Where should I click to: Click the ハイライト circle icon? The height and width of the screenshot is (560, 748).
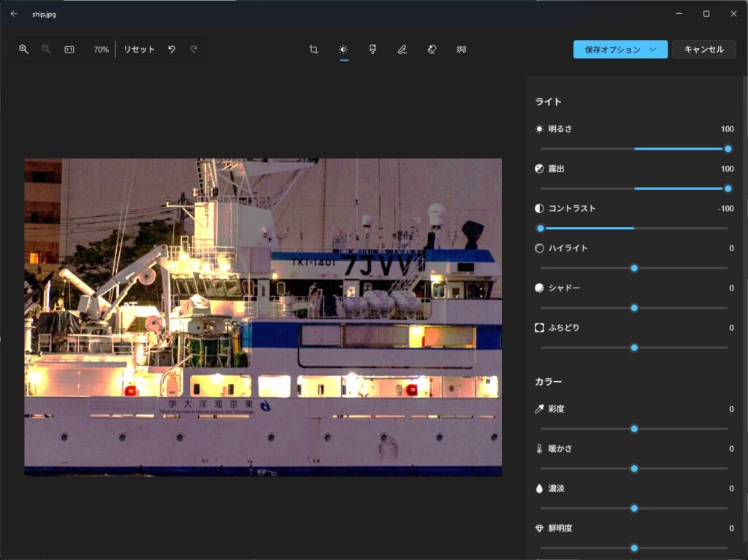point(539,248)
